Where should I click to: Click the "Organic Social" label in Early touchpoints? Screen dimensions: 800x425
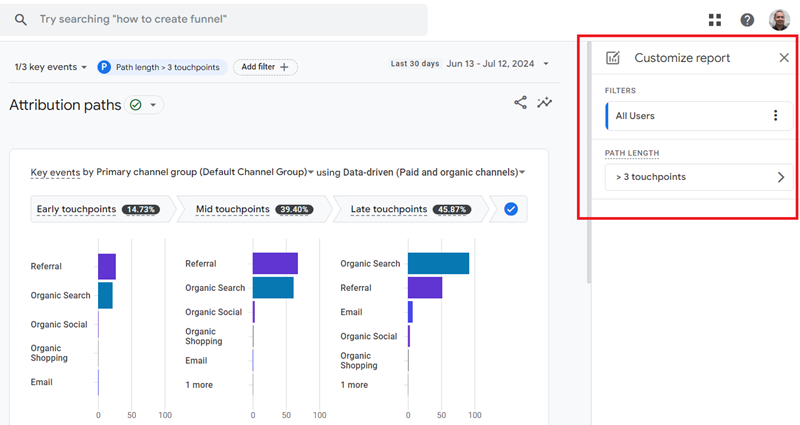[59, 324]
